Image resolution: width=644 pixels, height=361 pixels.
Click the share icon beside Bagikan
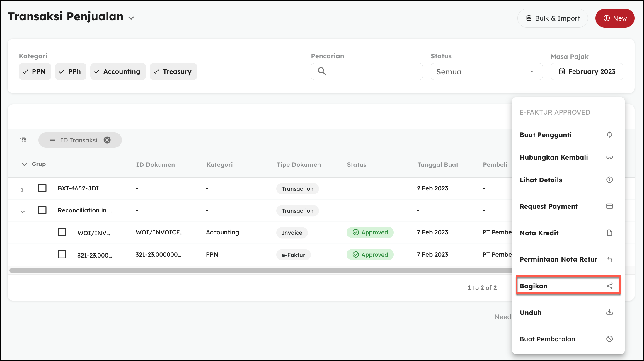point(609,286)
